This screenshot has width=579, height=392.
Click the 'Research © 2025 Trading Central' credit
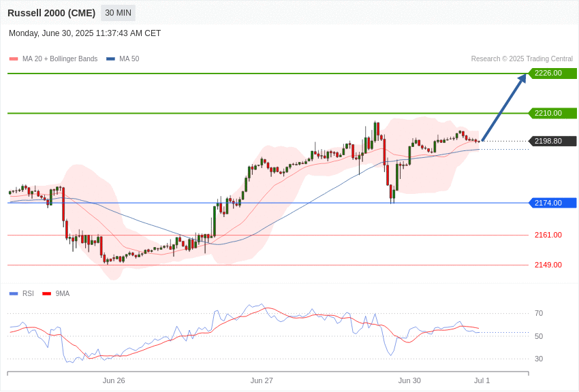[522, 59]
